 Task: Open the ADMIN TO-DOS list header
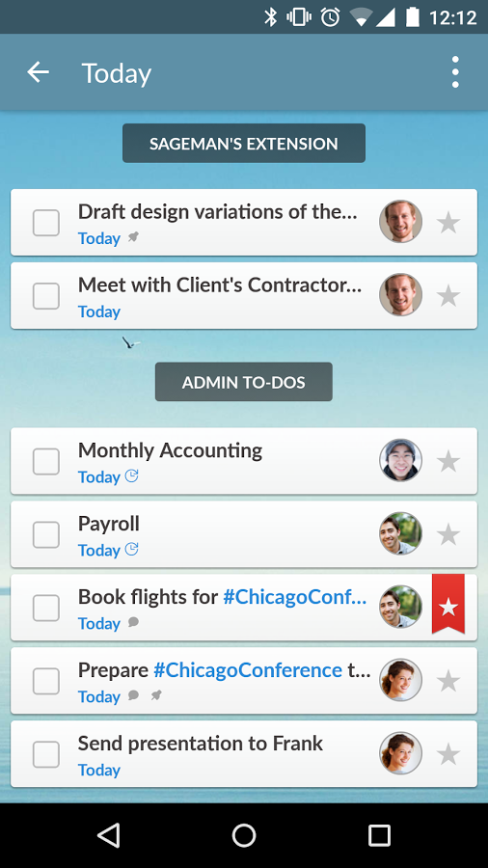click(x=244, y=382)
